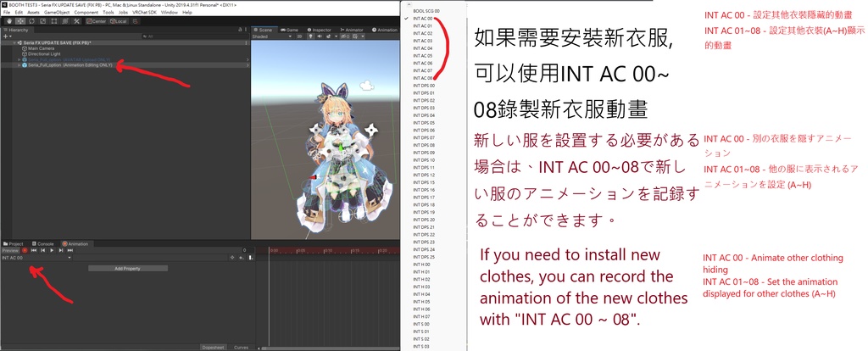Open the grid settings dropdown arrow
Screen dimensions: 868x351
(363, 36)
